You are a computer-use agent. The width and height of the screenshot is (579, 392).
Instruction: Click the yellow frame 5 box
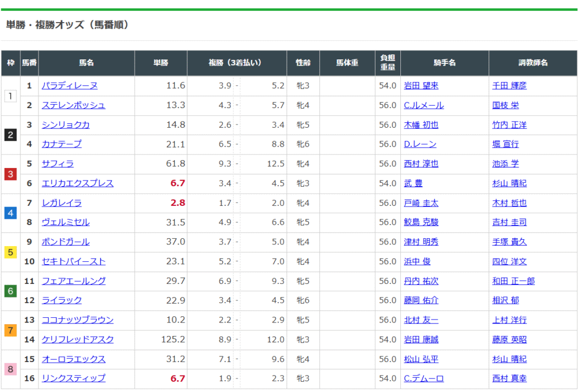point(10,252)
